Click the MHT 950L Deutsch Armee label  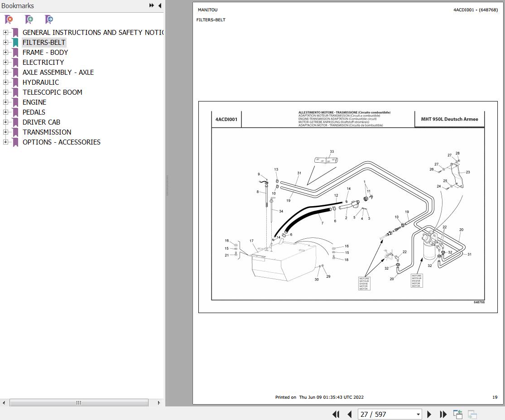click(450, 119)
